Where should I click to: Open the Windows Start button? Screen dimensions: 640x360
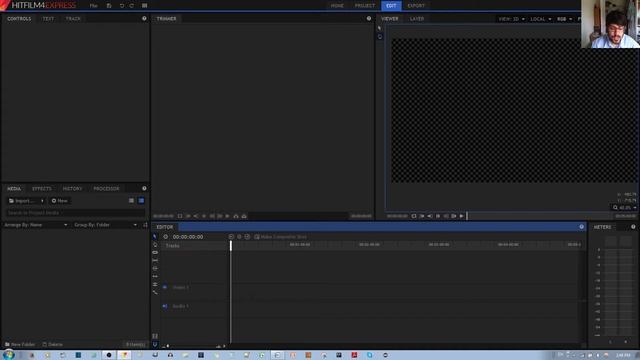pos(8,355)
